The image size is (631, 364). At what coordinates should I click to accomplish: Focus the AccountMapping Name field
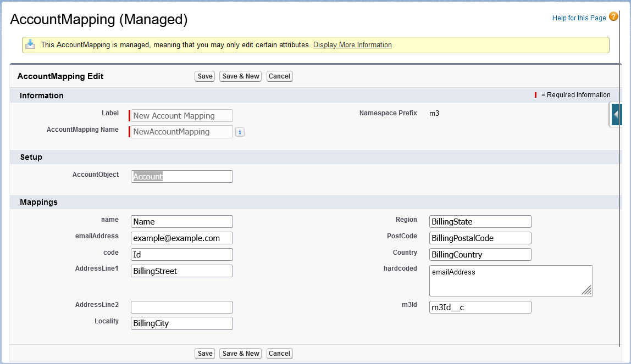182,132
